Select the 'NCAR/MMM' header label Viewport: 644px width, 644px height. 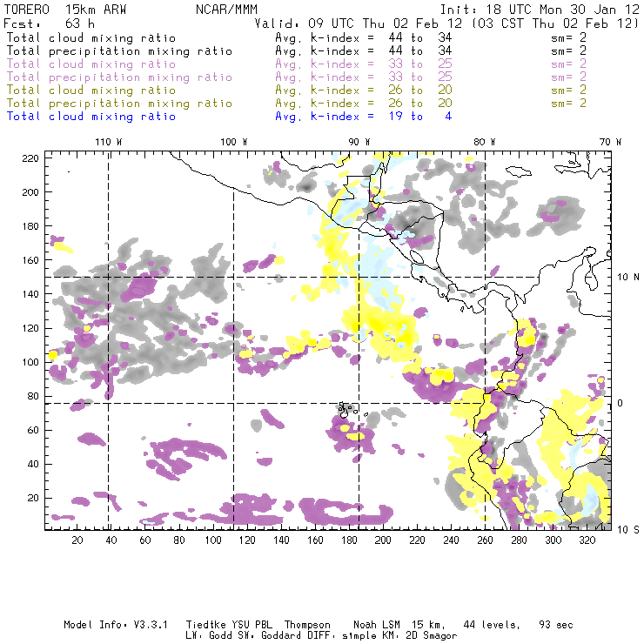227,10
